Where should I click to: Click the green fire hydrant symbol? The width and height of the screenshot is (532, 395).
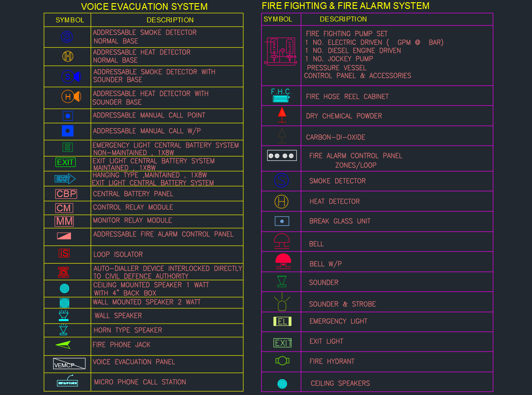tap(282, 361)
